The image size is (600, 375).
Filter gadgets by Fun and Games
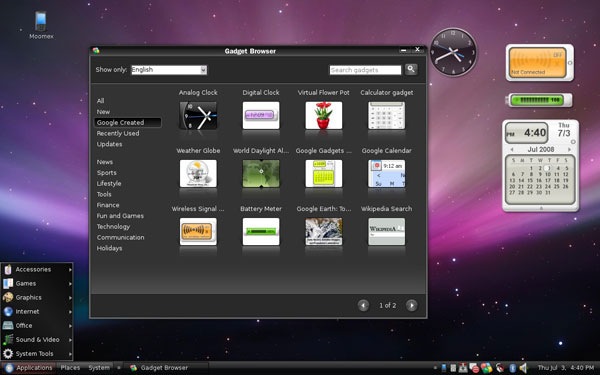pyautogui.click(x=120, y=216)
